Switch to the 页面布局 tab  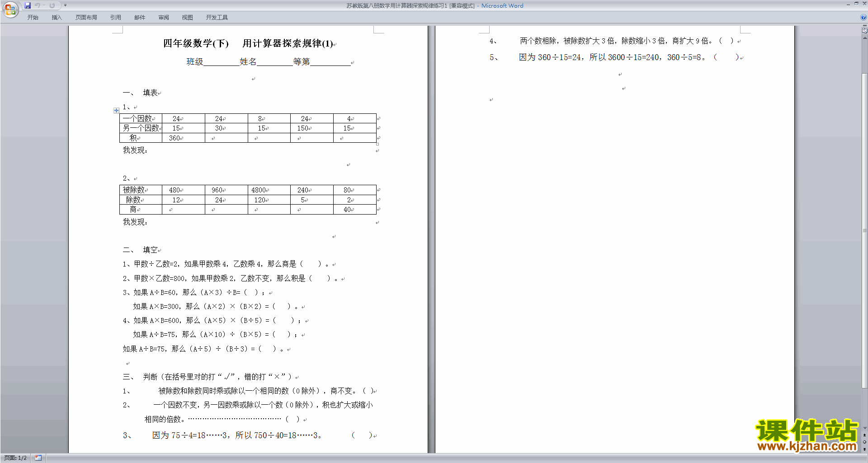tap(86, 18)
